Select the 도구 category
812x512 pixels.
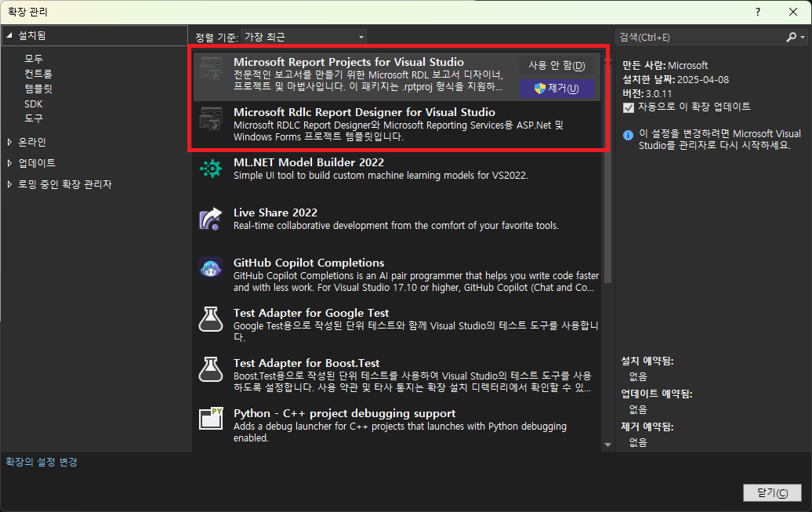[34, 118]
